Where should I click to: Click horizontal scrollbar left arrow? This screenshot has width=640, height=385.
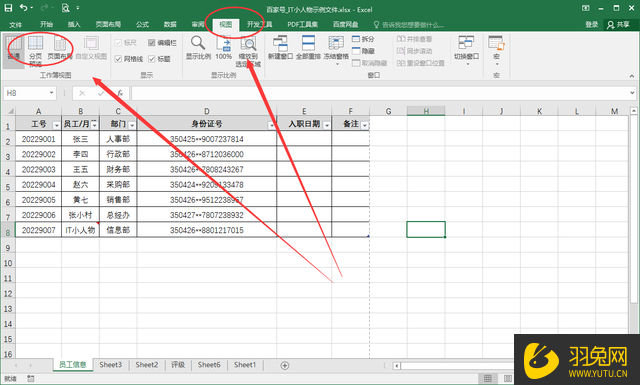[x=396, y=366]
